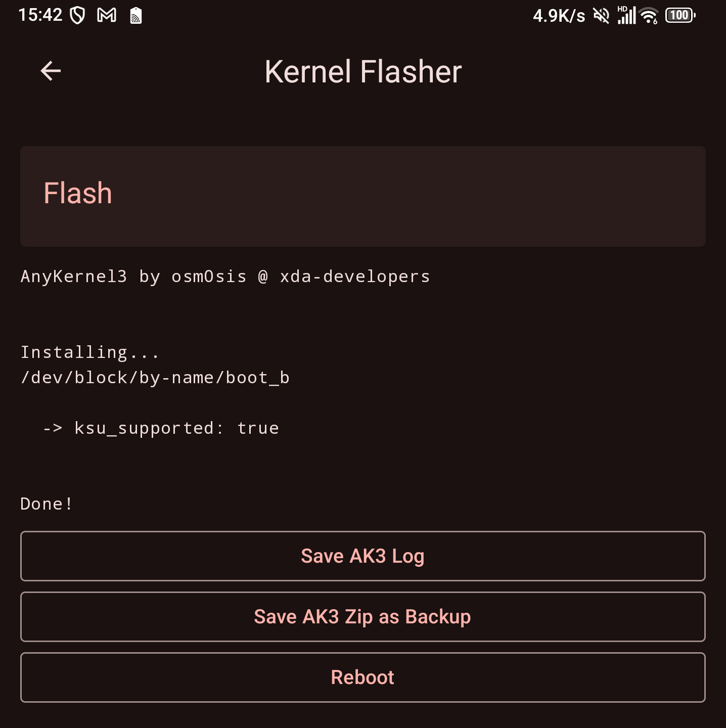Tap the shield icon in status bar
The width and height of the screenshot is (726, 728).
point(77,16)
